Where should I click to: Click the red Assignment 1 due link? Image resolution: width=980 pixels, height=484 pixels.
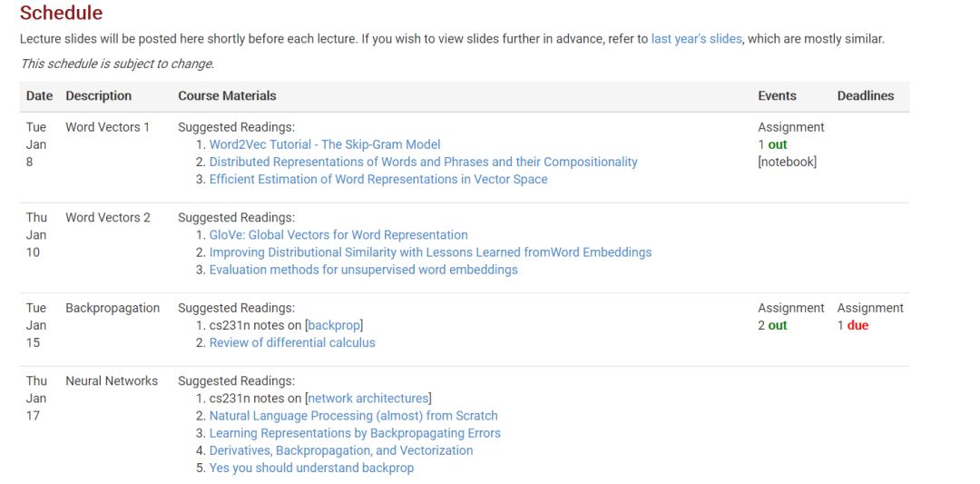coord(857,325)
